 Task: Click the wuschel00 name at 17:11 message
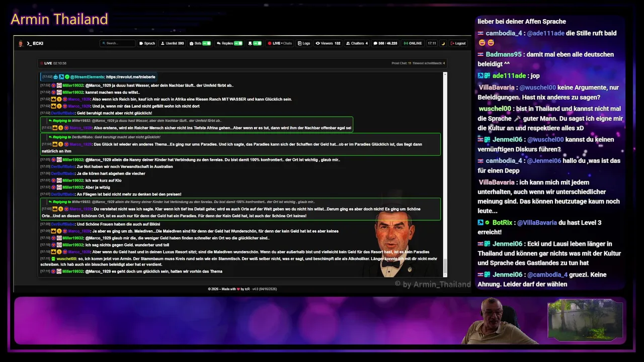point(66,258)
